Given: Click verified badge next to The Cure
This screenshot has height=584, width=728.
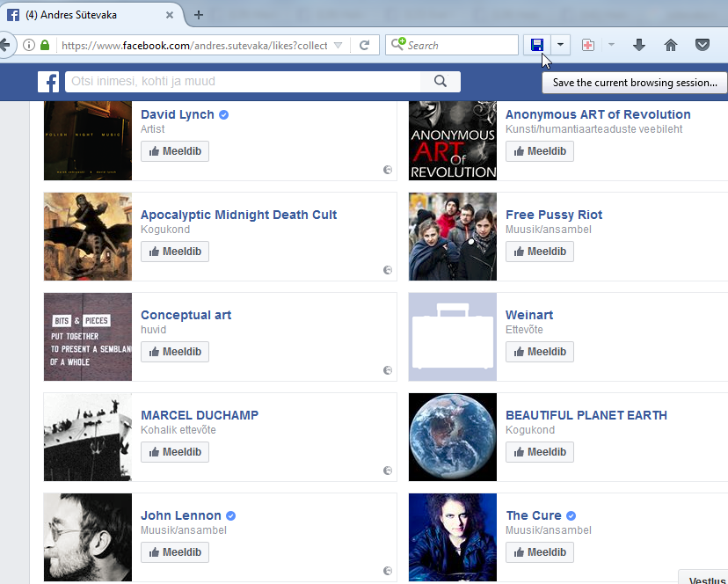Looking at the screenshot, I should pos(571,515).
